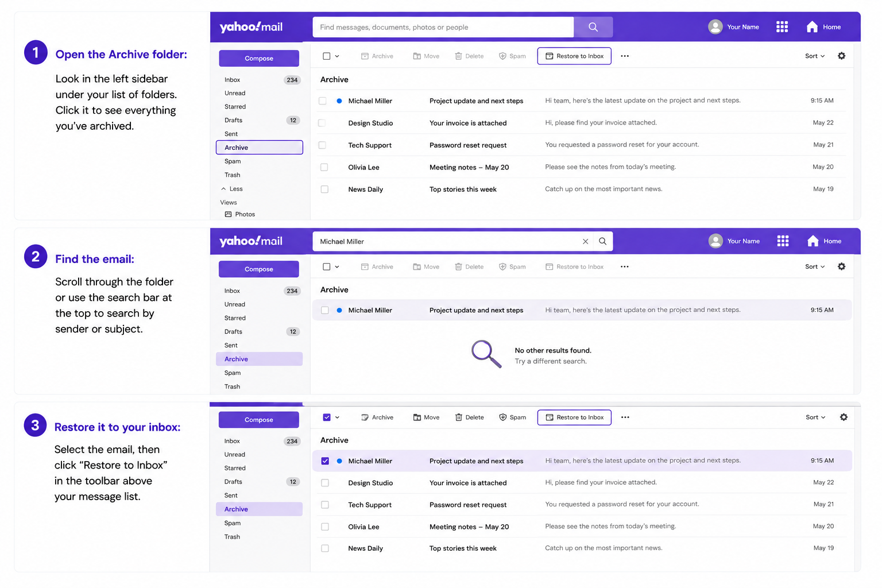Image resolution: width=882 pixels, height=588 pixels.
Task: Open settings gear in step 3 screenshot
Action: click(844, 417)
